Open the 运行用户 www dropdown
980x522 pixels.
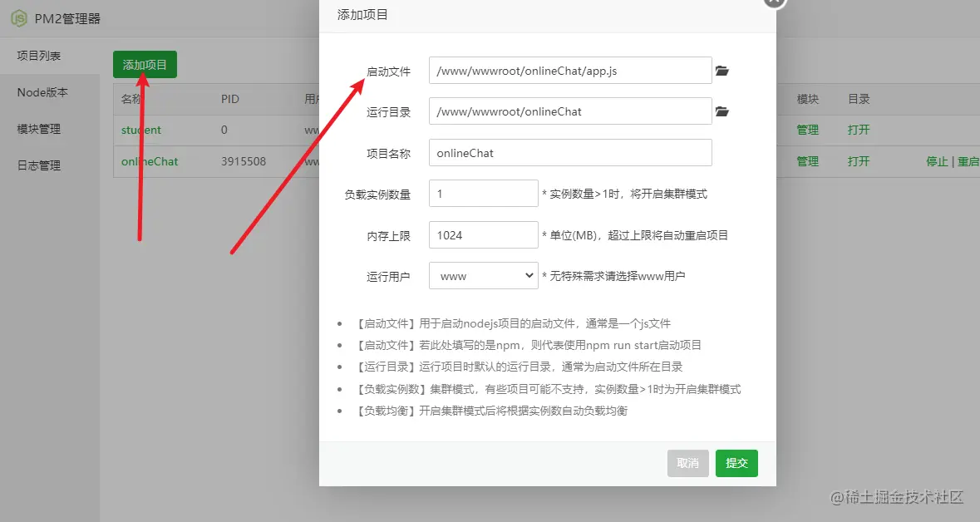[484, 276]
